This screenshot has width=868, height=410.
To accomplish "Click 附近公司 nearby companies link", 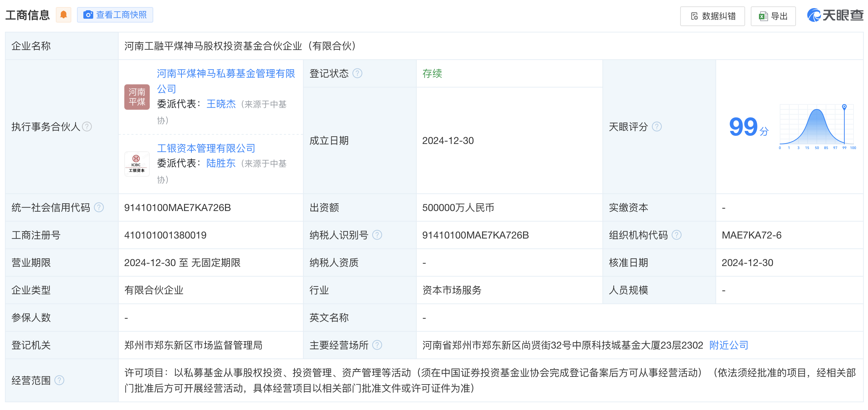I will pos(729,345).
